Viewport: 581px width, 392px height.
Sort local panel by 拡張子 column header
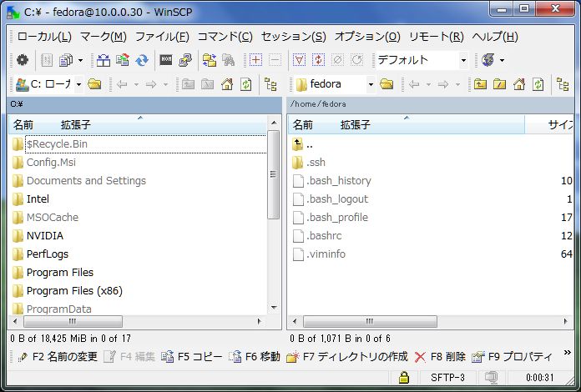point(76,125)
